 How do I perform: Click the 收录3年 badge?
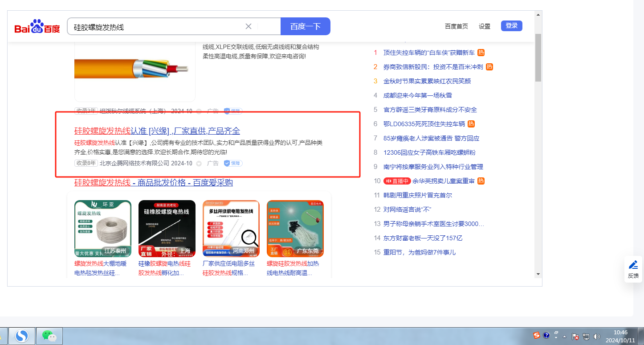86,111
